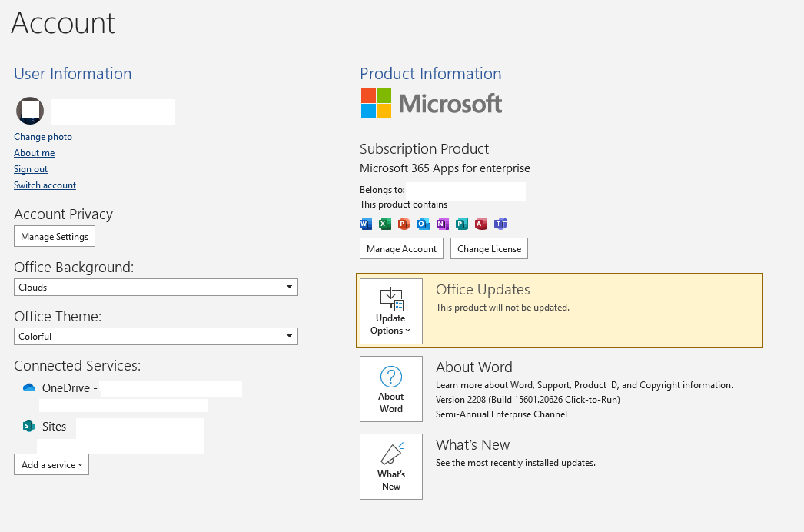
Task: Click the Word app icon
Action: coord(366,224)
